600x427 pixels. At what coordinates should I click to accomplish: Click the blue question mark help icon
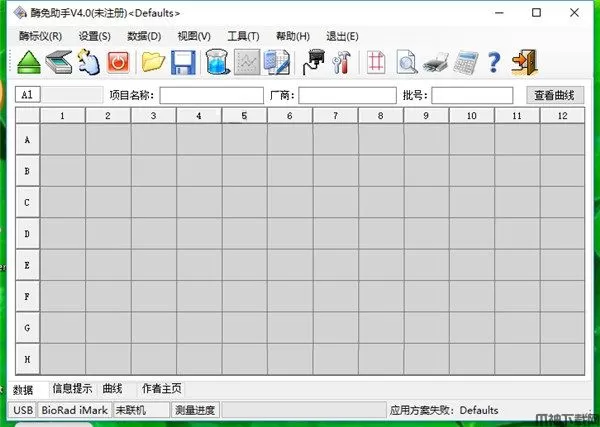click(x=493, y=62)
